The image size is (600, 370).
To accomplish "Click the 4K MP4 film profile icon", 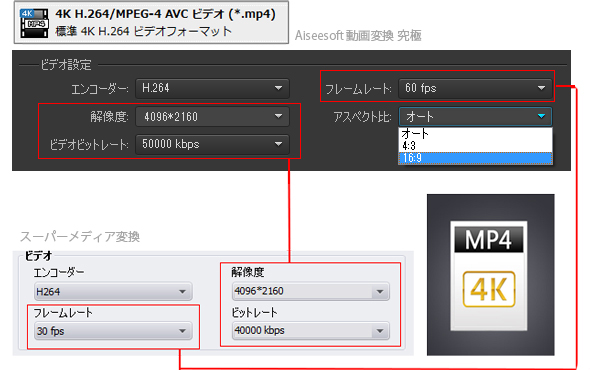I will coord(34,23).
